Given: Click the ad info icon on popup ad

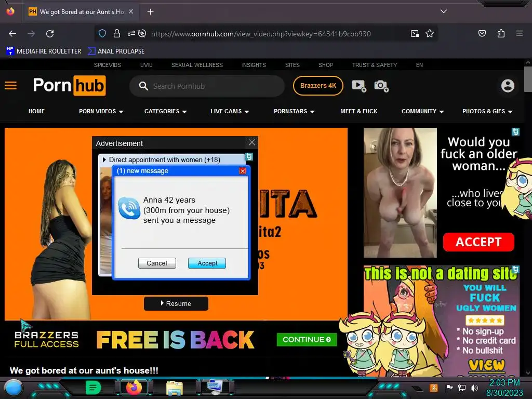Looking at the screenshot, I should coord(249,156).
